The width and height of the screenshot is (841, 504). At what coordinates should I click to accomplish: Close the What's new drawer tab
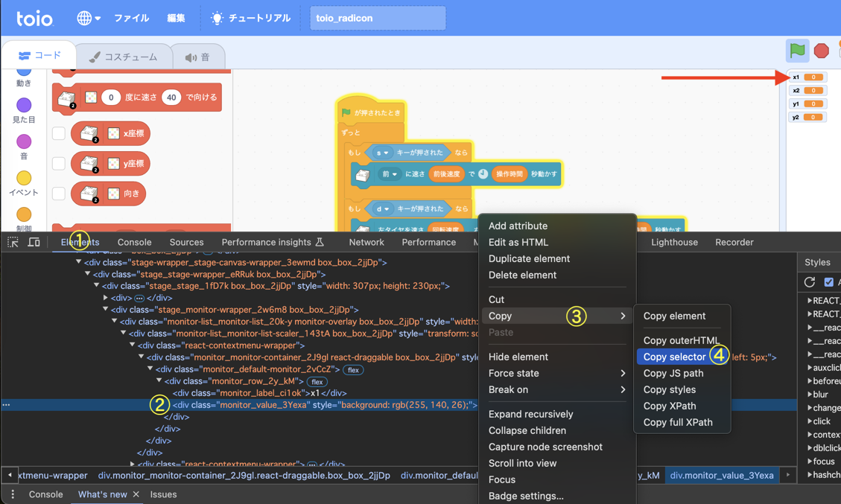(136, 494)
